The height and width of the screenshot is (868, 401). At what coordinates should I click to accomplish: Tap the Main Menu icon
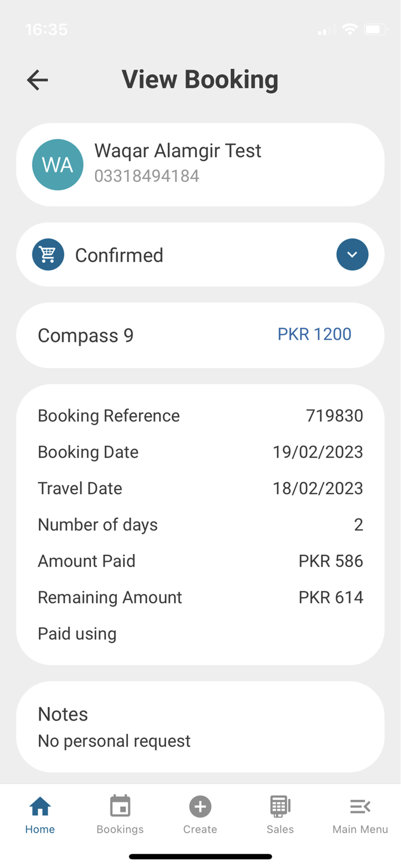[360, 806]
